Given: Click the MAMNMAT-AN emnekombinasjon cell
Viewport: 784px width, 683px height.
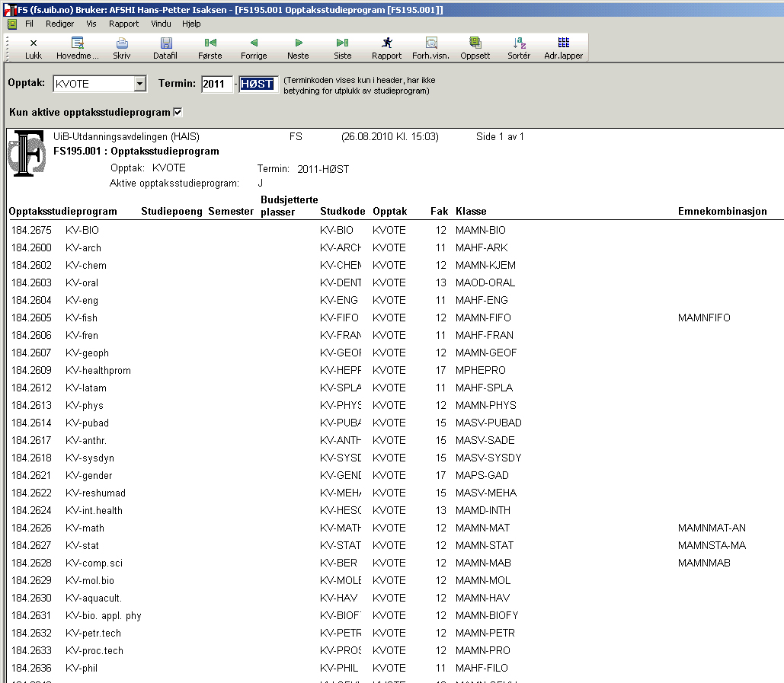Looking at the screenshot, I should (x=712, y=528).
